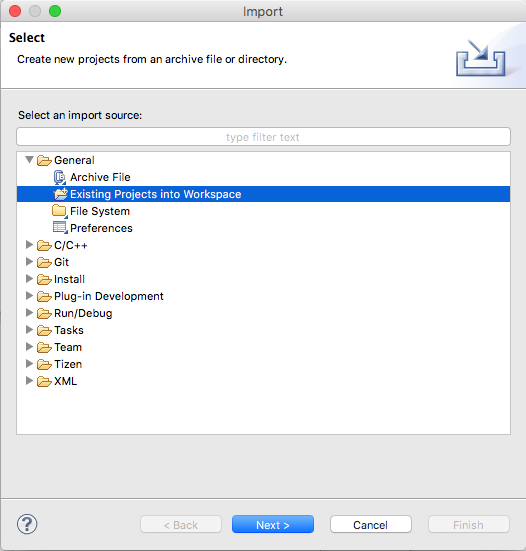The height and width of the screenshot is (551, 526).
Task: Click the Archive File import icon
Action: [60, 177]
